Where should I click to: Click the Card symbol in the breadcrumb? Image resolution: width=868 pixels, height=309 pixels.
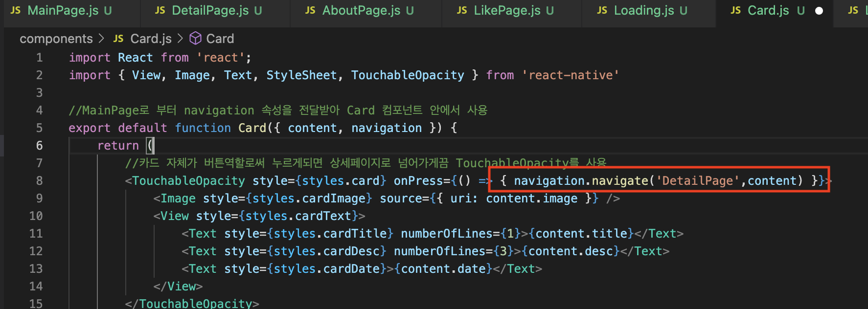220,39
